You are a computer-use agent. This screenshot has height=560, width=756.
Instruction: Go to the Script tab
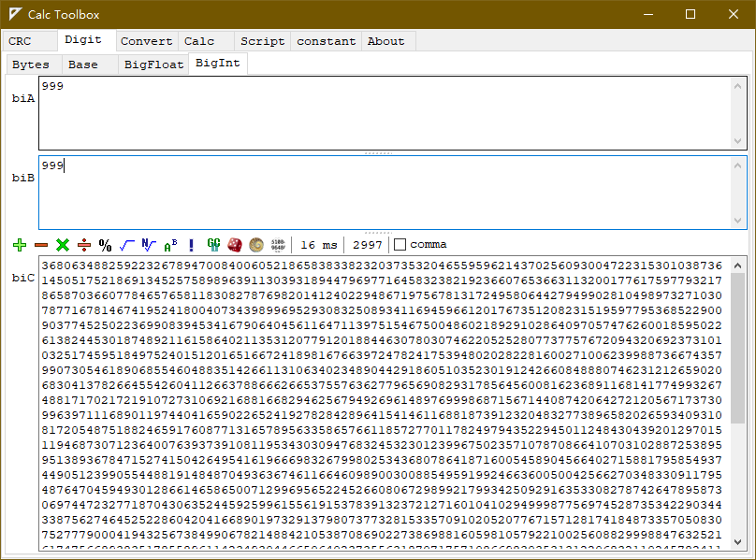[263, 41]
